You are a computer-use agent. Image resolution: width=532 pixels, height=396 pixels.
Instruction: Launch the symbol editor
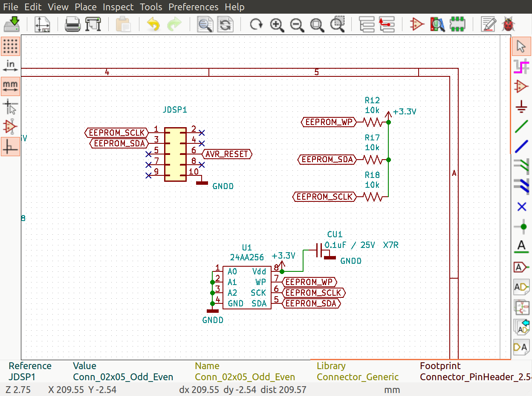[x=417, y=24]
